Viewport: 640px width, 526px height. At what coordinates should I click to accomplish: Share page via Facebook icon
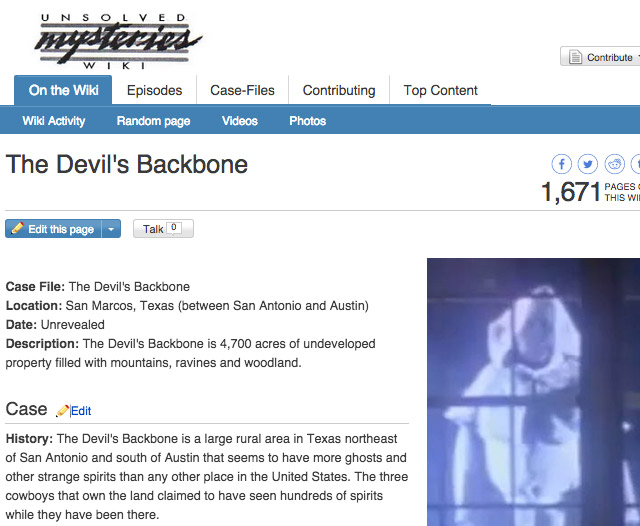562,164
